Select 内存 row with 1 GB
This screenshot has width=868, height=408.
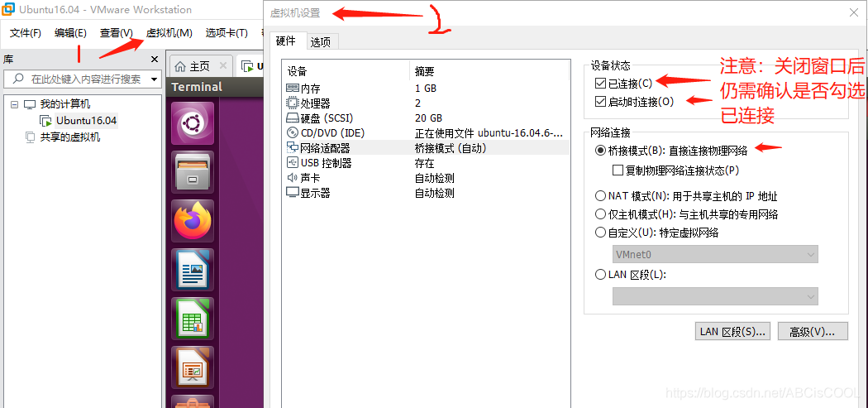pyautogui.click(x=425, y=89)
